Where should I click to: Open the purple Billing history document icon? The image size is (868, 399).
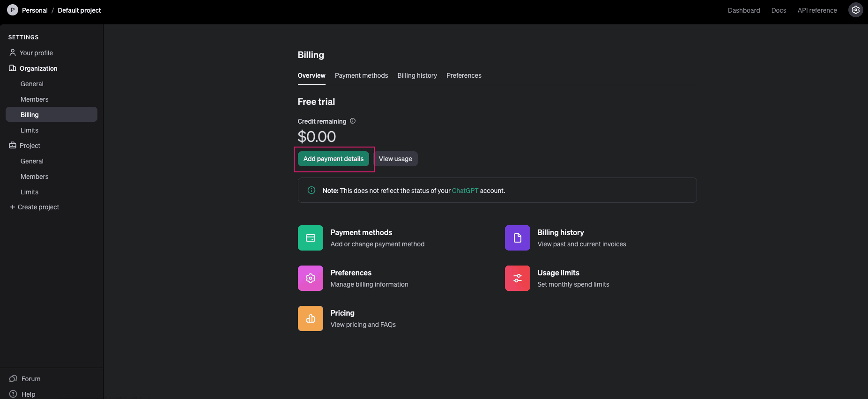pyautogui.click(x=517, y=238)
